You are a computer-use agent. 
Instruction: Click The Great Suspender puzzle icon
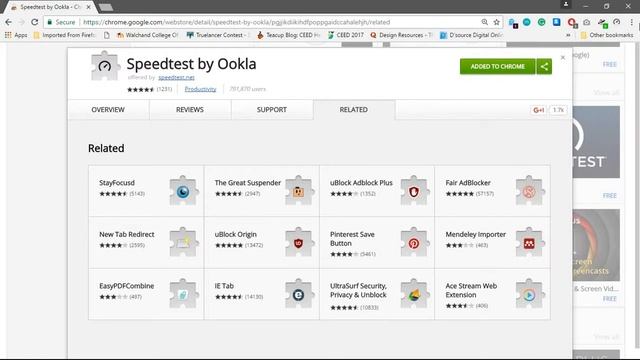click(x=299, y=191)
